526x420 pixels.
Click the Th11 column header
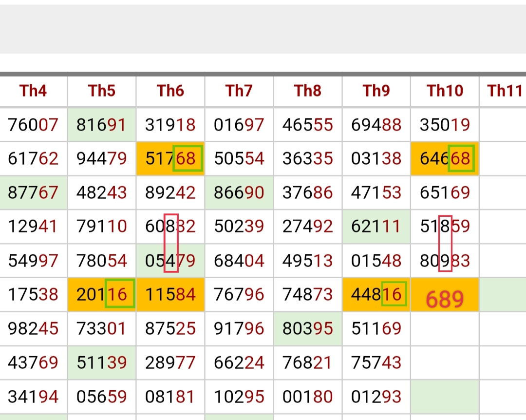(503, 91)
